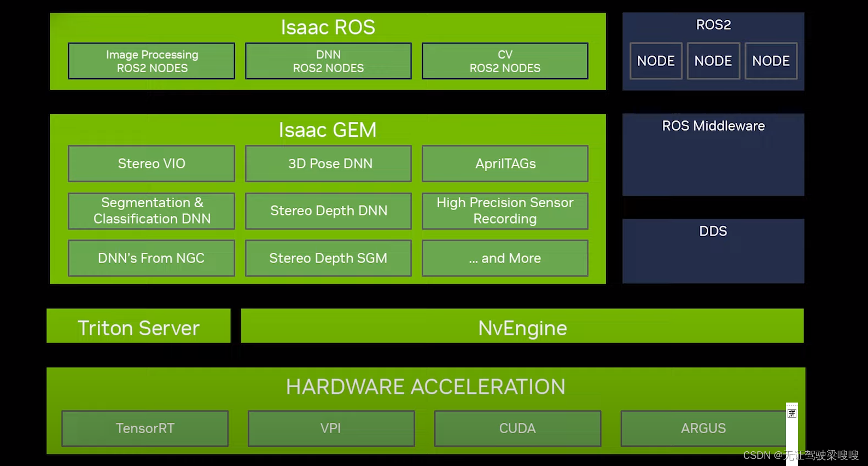The width and height of the screenshot is (868, 466).
Task: Select the Stereo VIO block
Action: coord(152,164)
